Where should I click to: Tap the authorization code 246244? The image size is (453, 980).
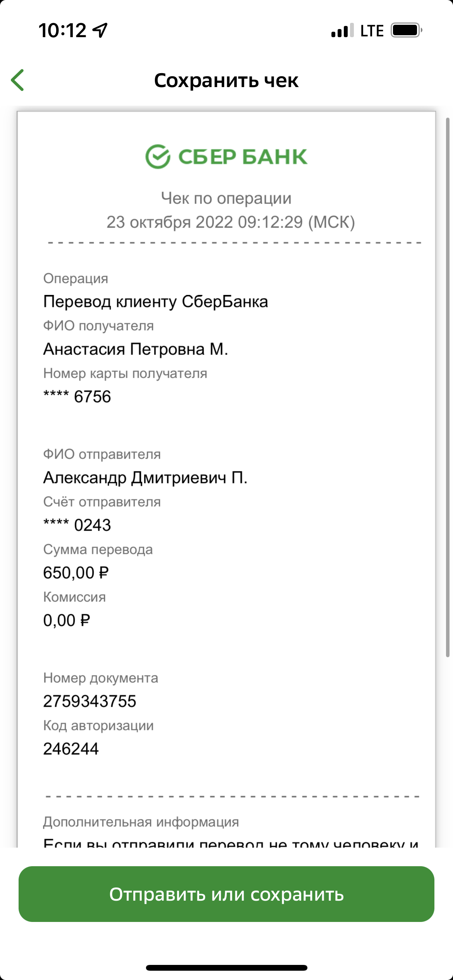71,749
